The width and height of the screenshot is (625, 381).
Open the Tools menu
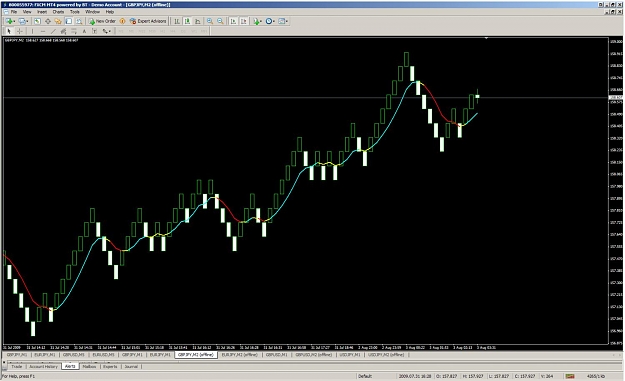point(75,12)
